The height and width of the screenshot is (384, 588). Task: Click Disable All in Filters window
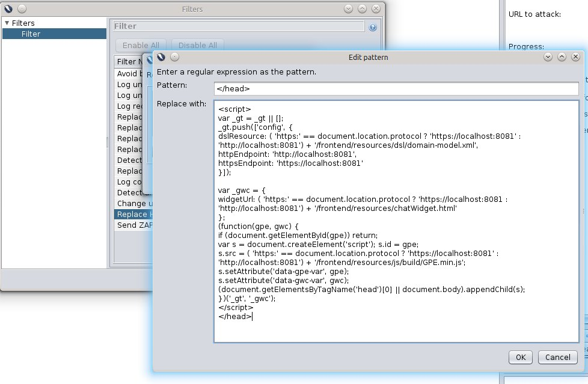click(x=198, y=46)
